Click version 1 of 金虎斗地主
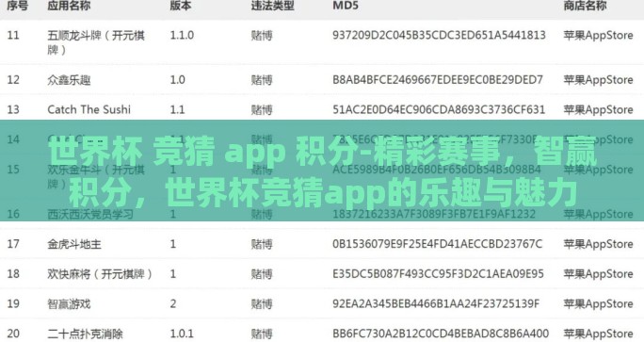 pyautogui.click(x=173, y=244)
